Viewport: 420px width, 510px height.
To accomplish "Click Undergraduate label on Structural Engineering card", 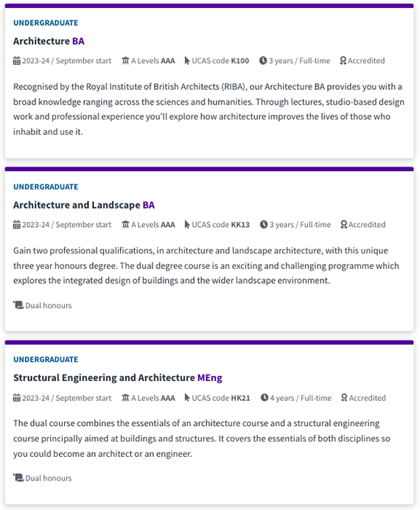I will 46,360.
